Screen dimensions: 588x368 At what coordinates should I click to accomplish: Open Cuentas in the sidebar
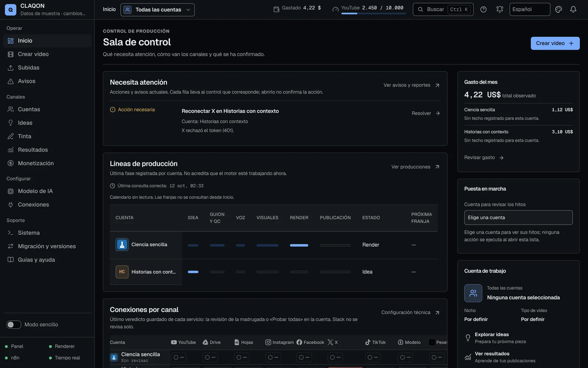point(47,109)
